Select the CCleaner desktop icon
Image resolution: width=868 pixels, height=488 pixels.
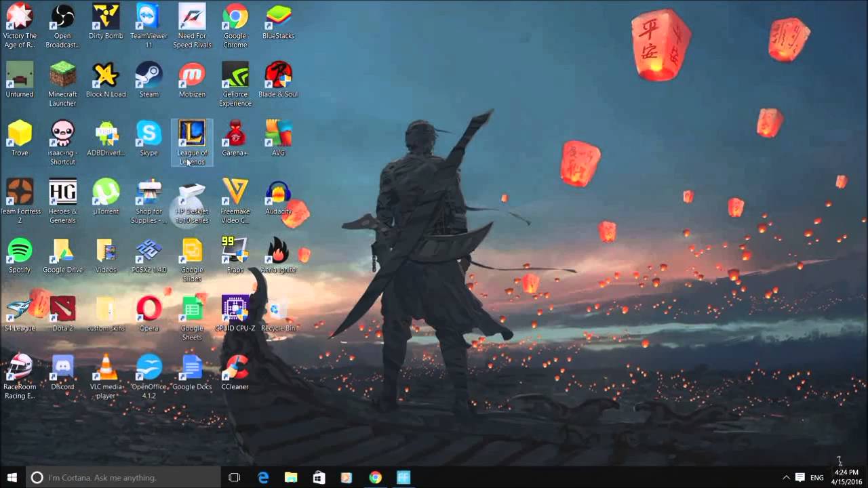pos(235,373)
